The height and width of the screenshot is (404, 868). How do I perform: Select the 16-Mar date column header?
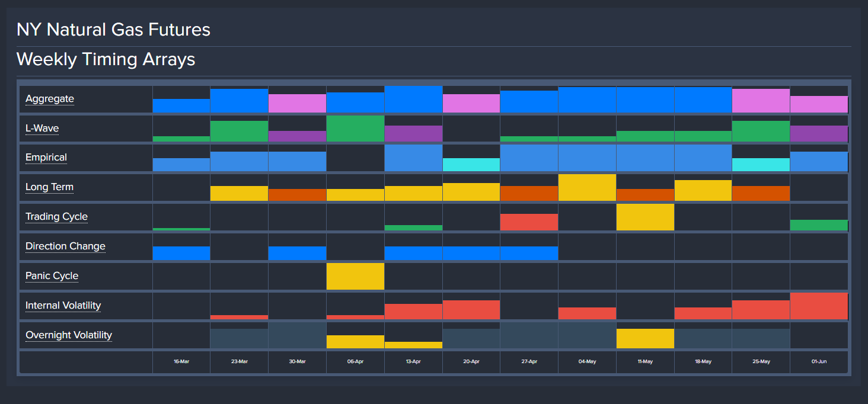[x=181, y=361]
